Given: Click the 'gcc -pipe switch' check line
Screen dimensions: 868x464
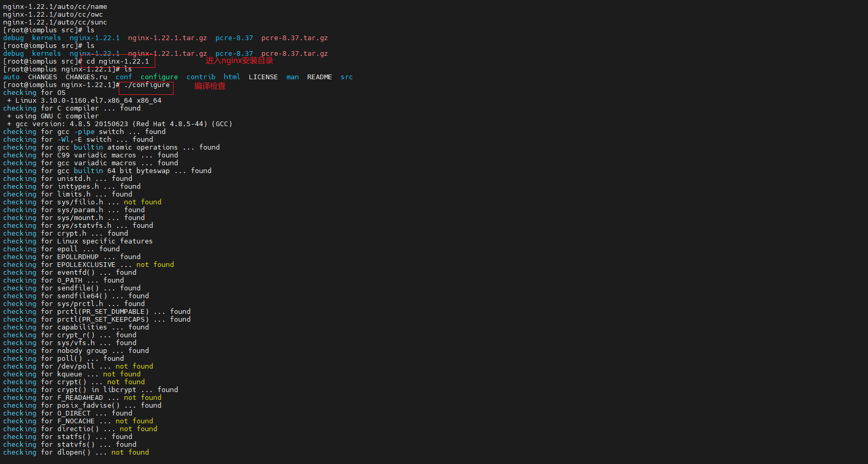Looking at the screenshot, I should click(x=84, y=132).
